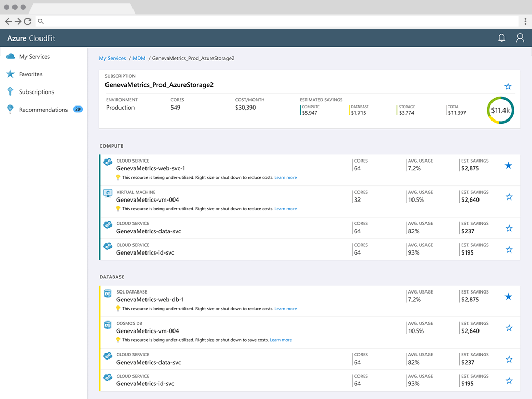Click the Production environment value
This screenshot has width=532, height=399.
point(120,108)
